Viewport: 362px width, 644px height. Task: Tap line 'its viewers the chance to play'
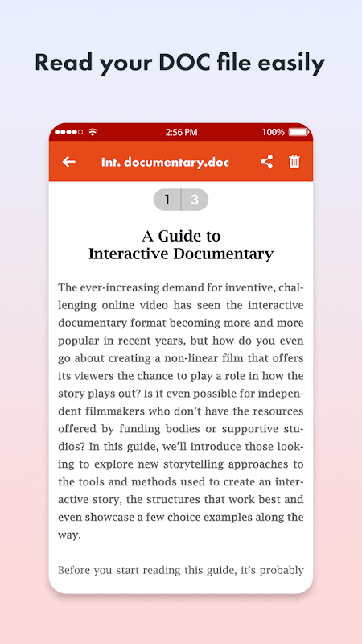pyautogui.click(x=180, y=376)
